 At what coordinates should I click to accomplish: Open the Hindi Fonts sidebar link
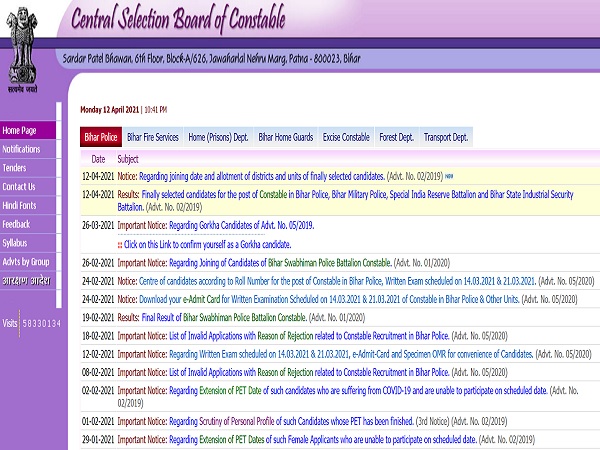click(19, 205)
